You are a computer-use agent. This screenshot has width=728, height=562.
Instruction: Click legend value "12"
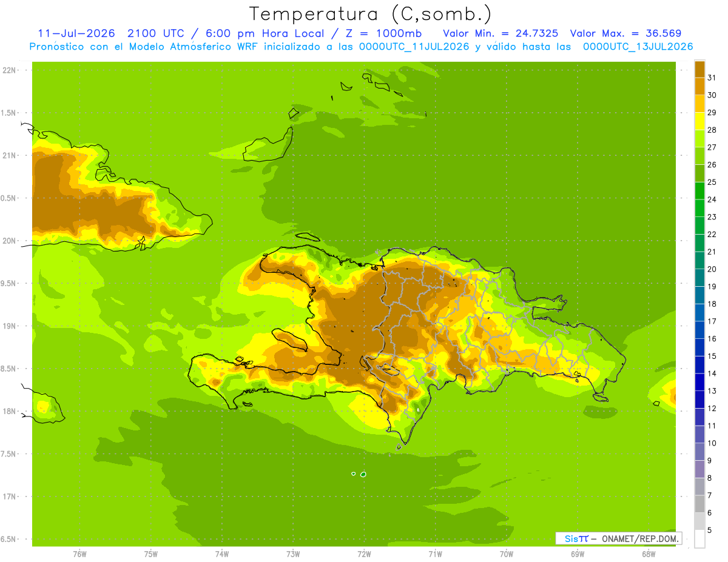pos(712,408)
